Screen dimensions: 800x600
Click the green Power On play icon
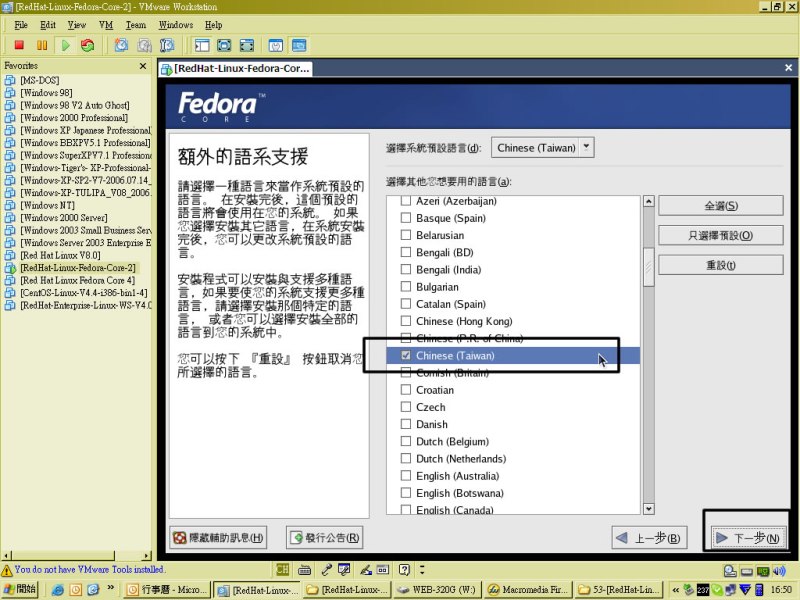(65, 45)
